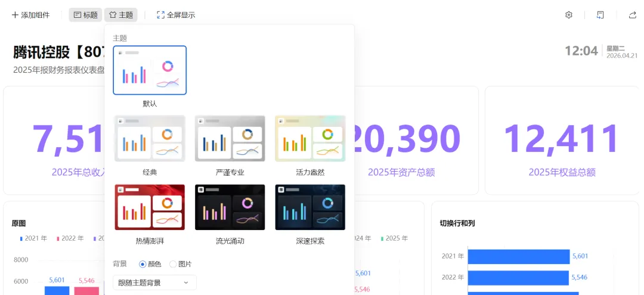Select the 图片 background radio button
This screenshot has width=644, height=295.
click(173, 264)
